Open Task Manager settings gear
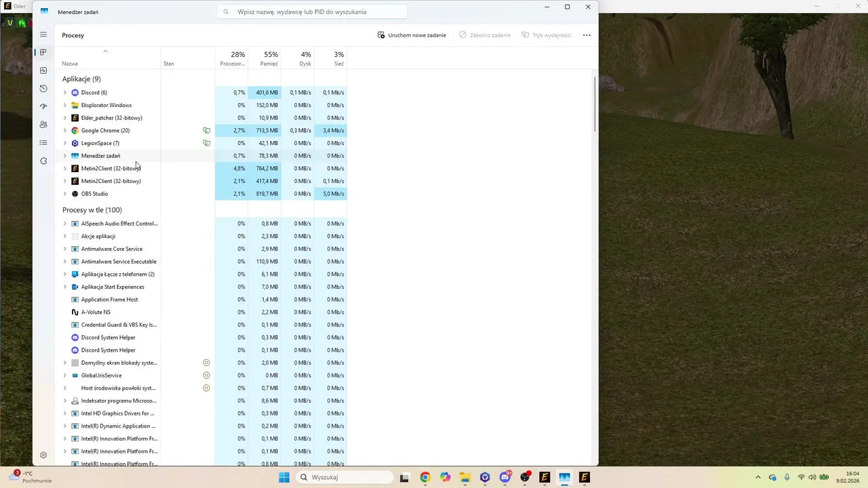Screen dimensions: 868x488 43,455
